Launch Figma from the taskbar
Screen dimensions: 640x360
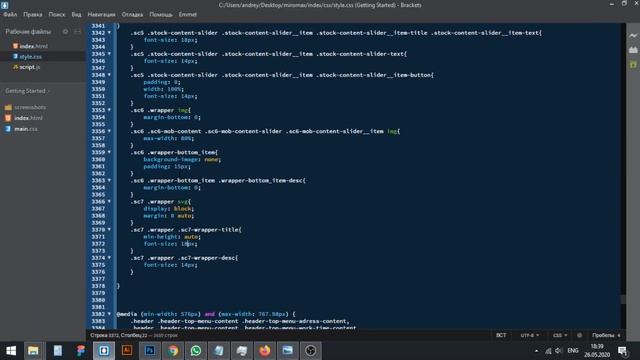80,351
